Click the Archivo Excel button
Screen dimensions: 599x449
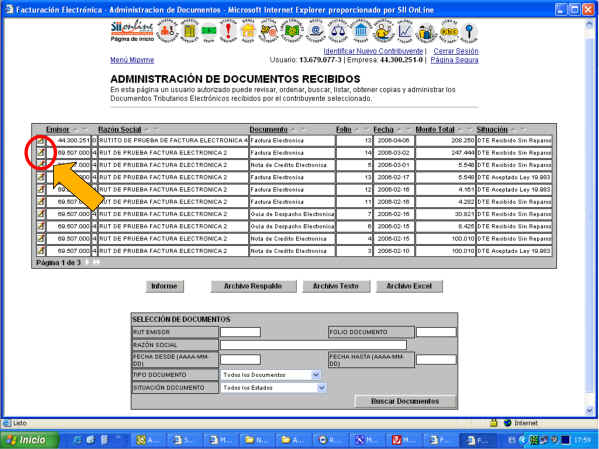point(409,286)
